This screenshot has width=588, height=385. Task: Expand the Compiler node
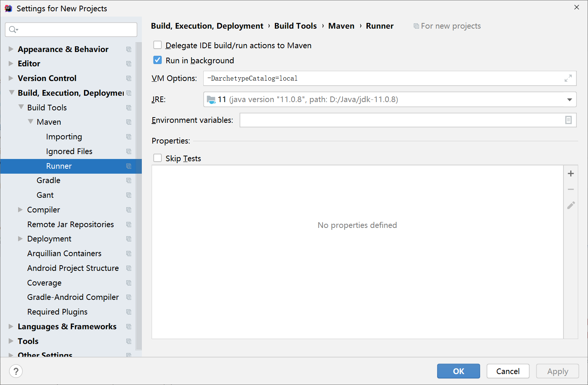[20, 209]
